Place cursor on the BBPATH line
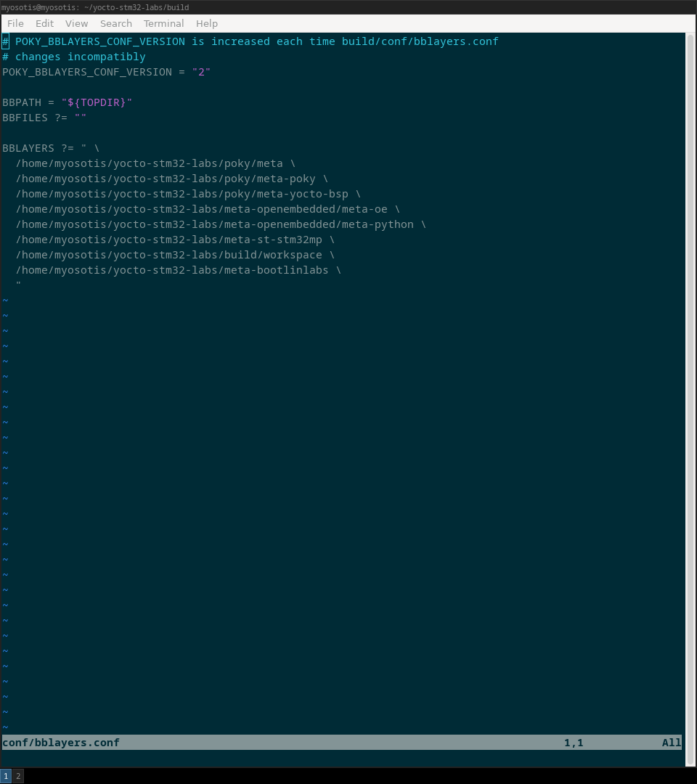This screenshot has height=784, width=697. (67, 102)
